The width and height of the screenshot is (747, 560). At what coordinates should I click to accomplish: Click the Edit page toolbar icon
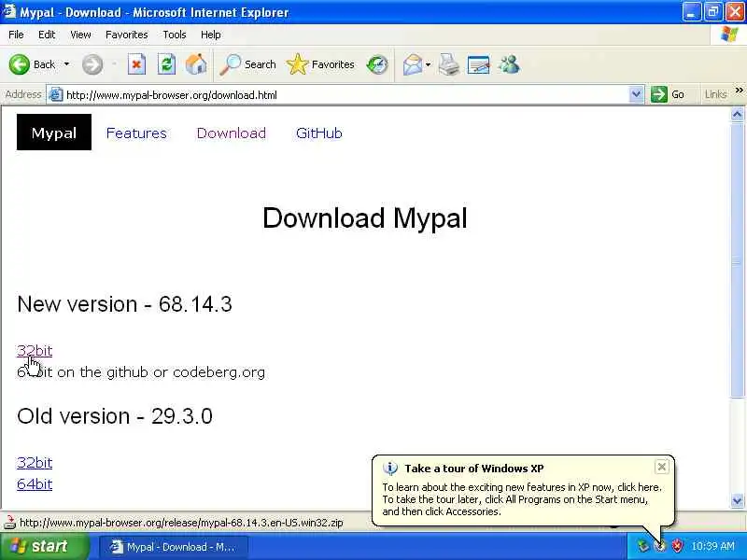(478, 64)
